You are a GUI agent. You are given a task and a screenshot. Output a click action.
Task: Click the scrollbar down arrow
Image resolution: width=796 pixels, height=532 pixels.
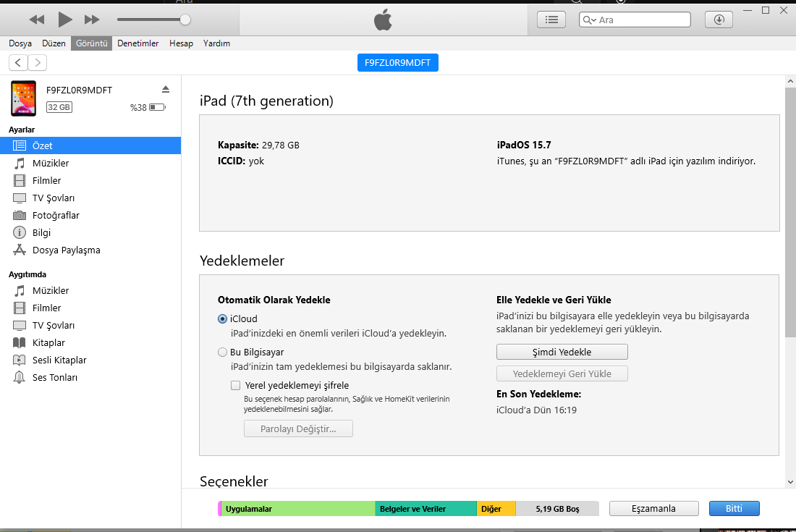click(x=790, y=482)
